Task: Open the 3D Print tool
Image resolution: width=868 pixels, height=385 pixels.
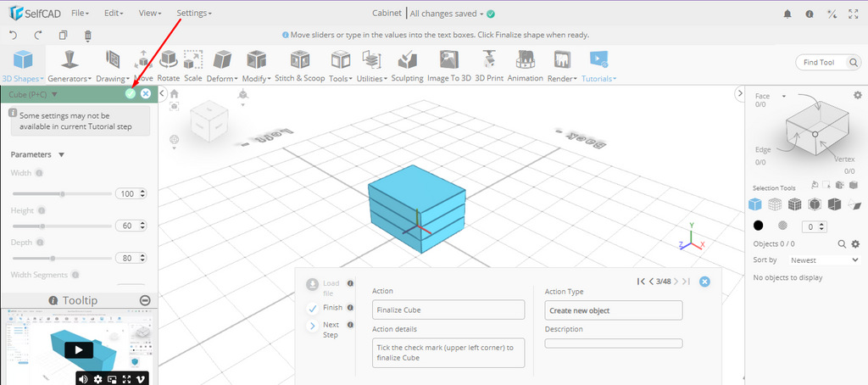Action: tap(488, 64)
